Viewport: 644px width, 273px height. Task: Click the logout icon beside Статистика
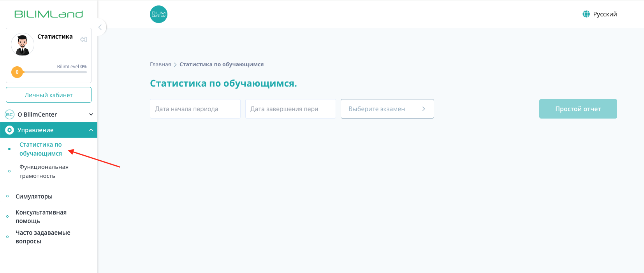83,39
